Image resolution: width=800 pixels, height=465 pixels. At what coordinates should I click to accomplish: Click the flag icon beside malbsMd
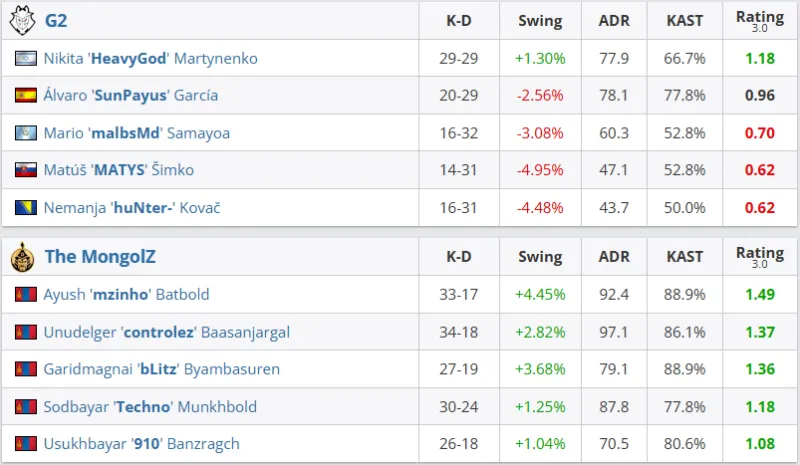pyautogui.click(x=25, y=133)
